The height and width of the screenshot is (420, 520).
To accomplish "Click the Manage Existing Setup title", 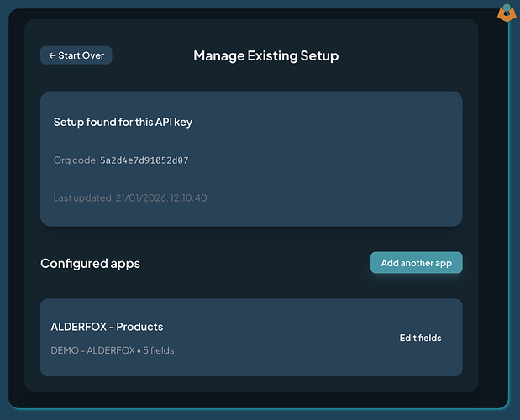I will [266, 55].
